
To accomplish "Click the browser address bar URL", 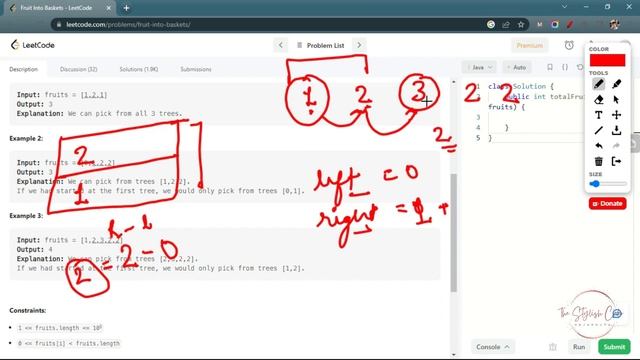I will [x=128, y=24].
